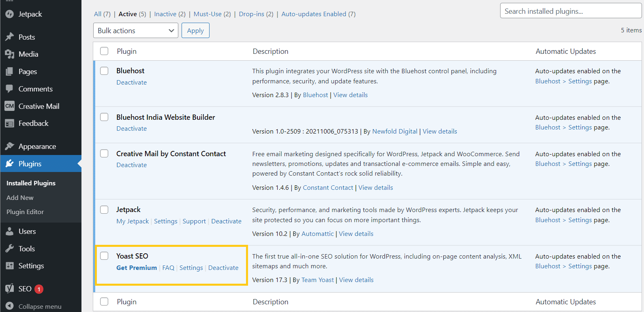Select the Creative Mail by Constant Contact checkbox
This screenshot has width=644, height=312.
point(104,153)
